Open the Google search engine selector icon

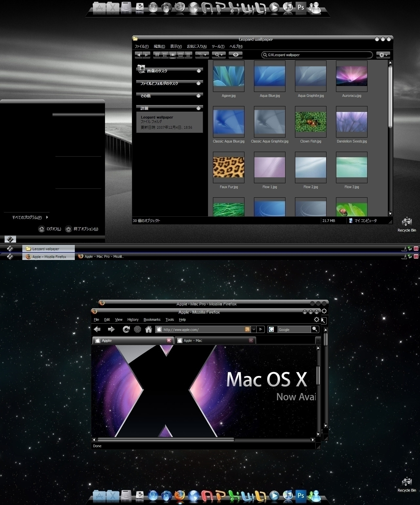tap(272, 329)
